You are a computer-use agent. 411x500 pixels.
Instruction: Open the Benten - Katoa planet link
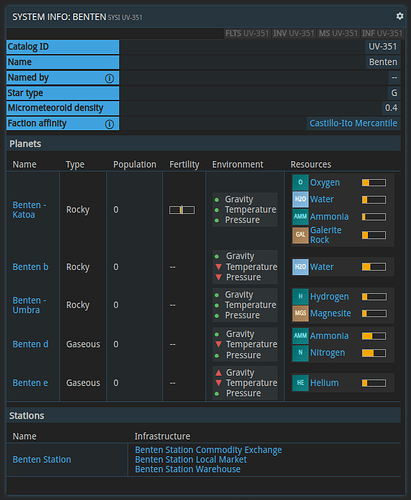tap(29, 210)
